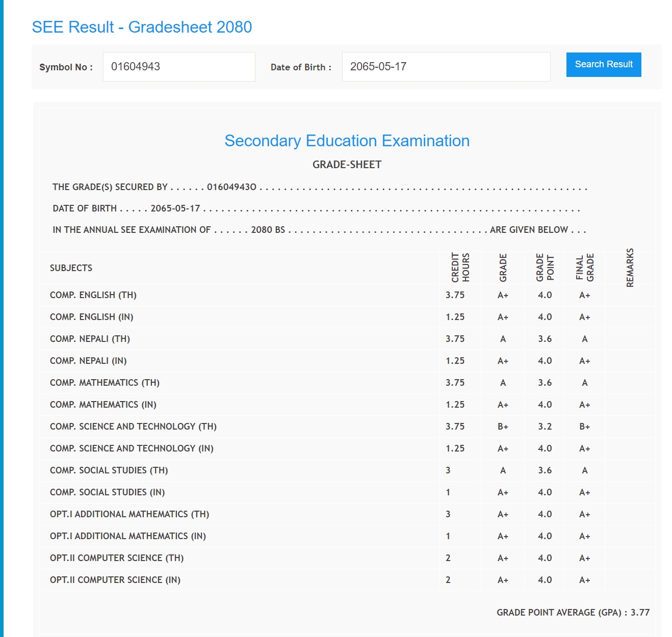Click the REMARKS column header
Screen dimensions: 672x637
630,268
